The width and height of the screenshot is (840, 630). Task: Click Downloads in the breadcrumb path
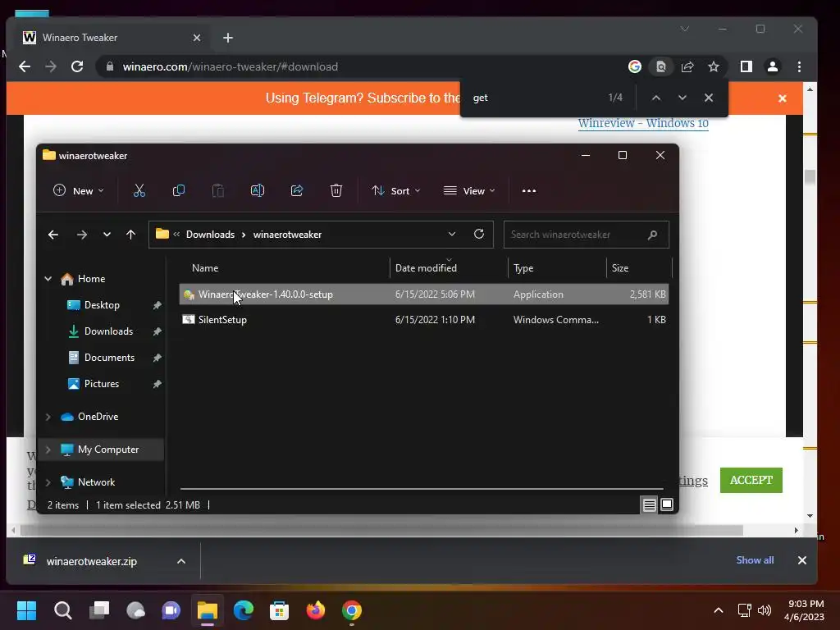point(210,235)
